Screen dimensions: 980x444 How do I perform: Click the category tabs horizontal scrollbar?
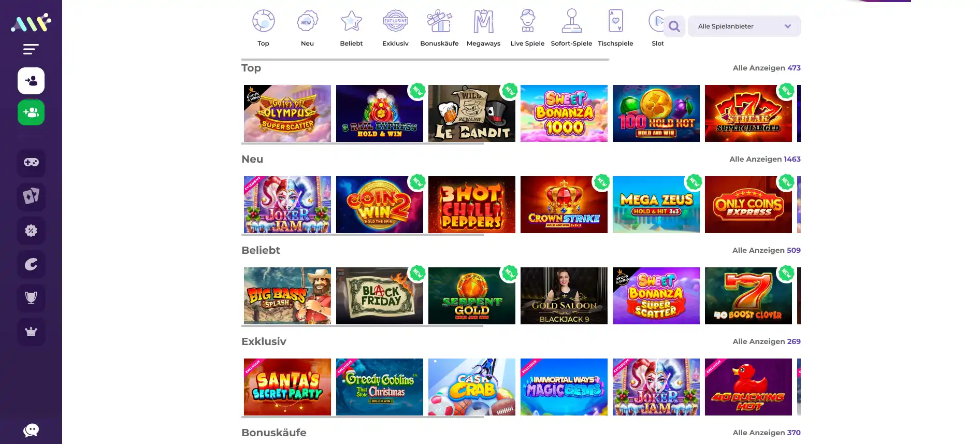coord(425,60)
